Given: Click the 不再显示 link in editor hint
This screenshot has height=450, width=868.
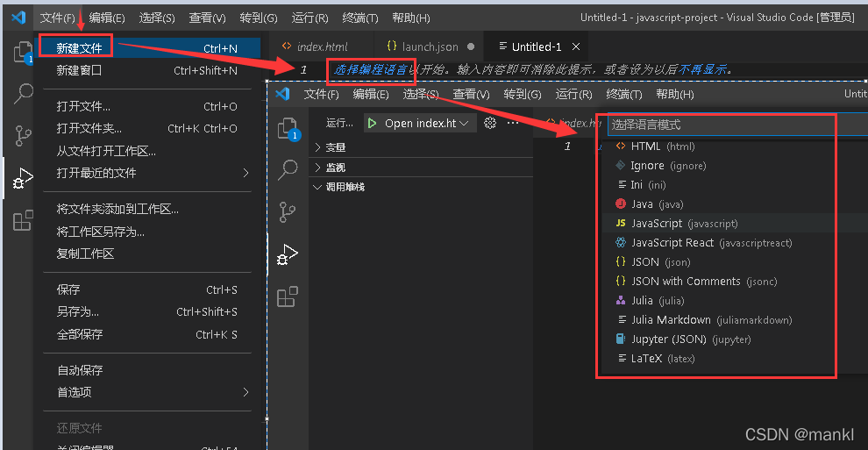Looking at the screenshot, I should pos(702,69).
